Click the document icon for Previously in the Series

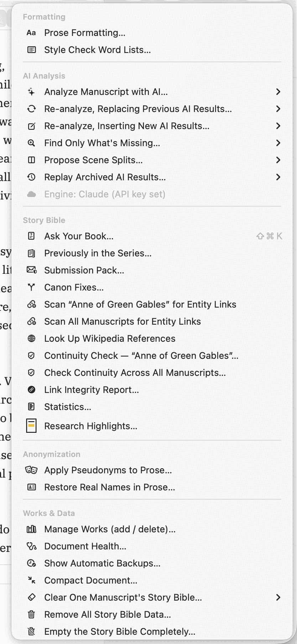click(31, 253)
